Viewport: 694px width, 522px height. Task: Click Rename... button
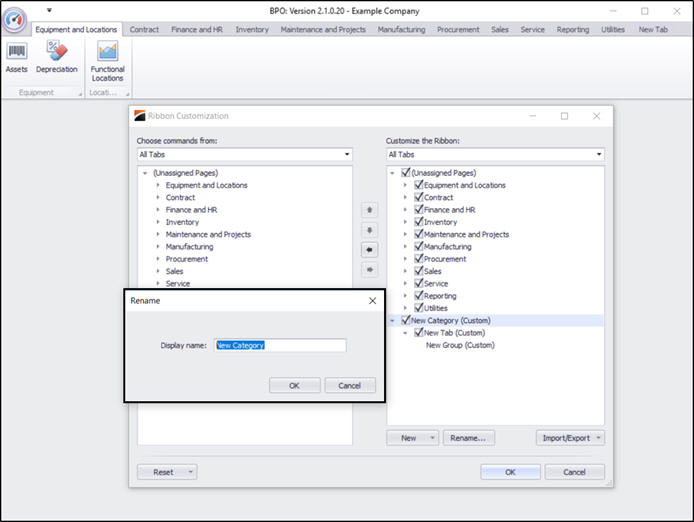pyautogui.click(x=468, y=438)
